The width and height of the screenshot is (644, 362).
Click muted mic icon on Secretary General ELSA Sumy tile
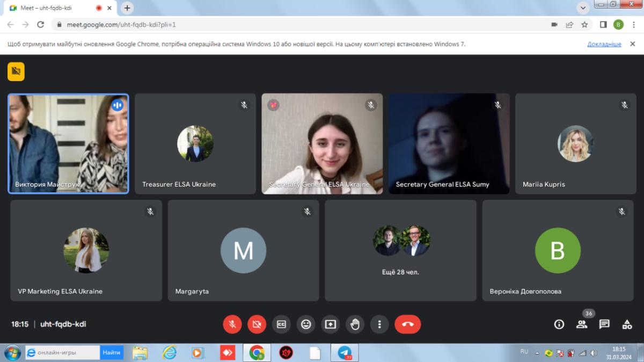coord(498,105)
